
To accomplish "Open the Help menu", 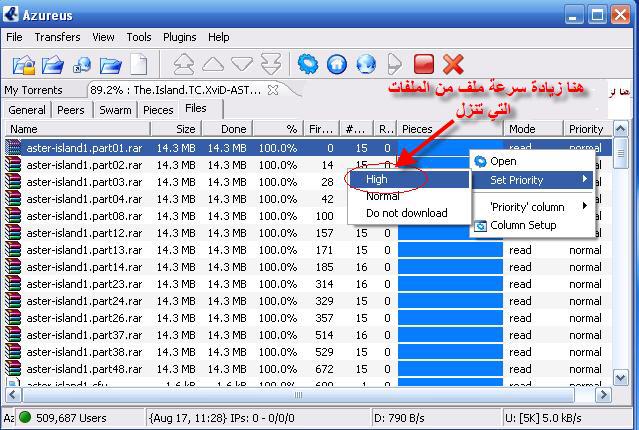I will click(x=218, y=37).
